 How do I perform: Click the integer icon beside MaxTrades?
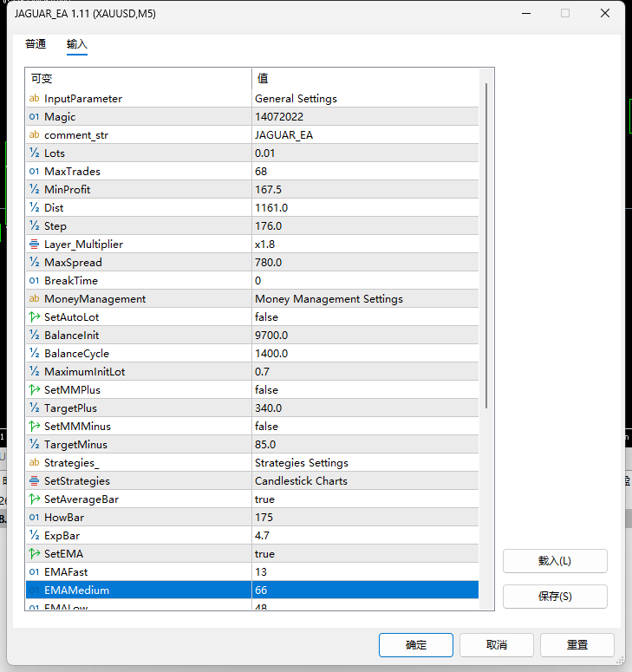click(35, 172)
